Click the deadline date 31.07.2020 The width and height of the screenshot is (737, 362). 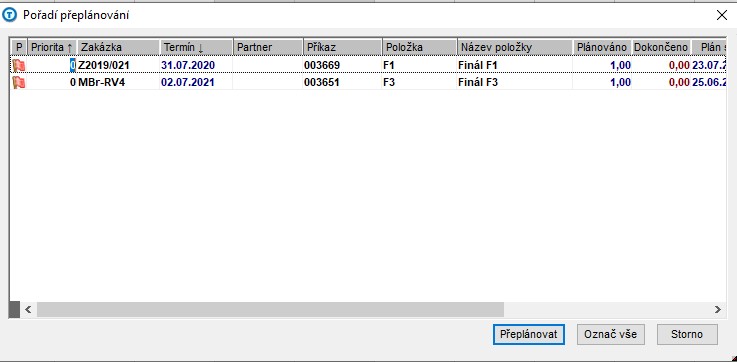[188, 65]
